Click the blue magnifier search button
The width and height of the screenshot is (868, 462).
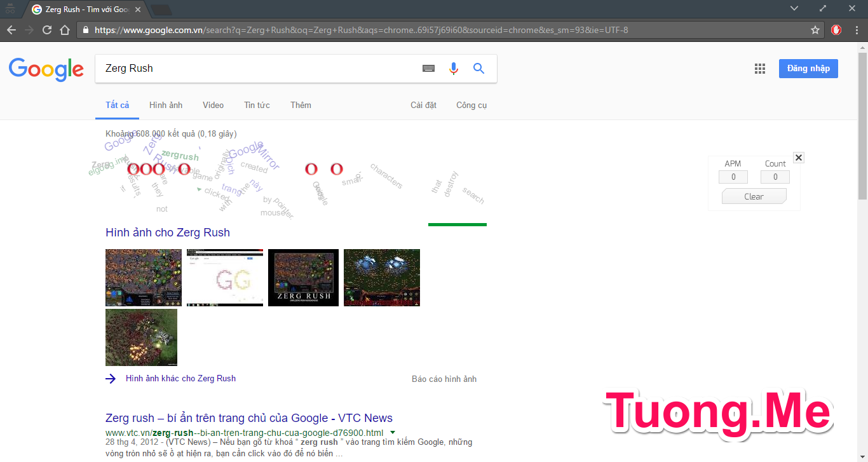coord(479,69)
